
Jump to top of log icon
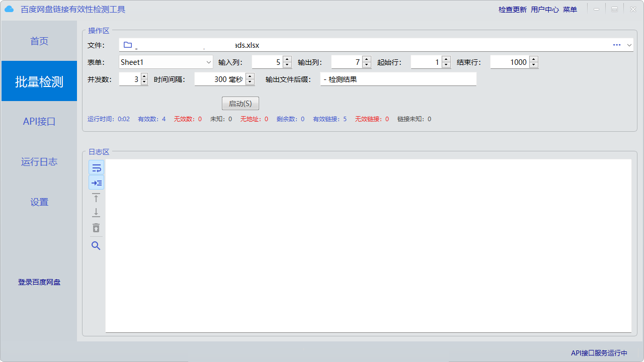click(x=96, y=198)
